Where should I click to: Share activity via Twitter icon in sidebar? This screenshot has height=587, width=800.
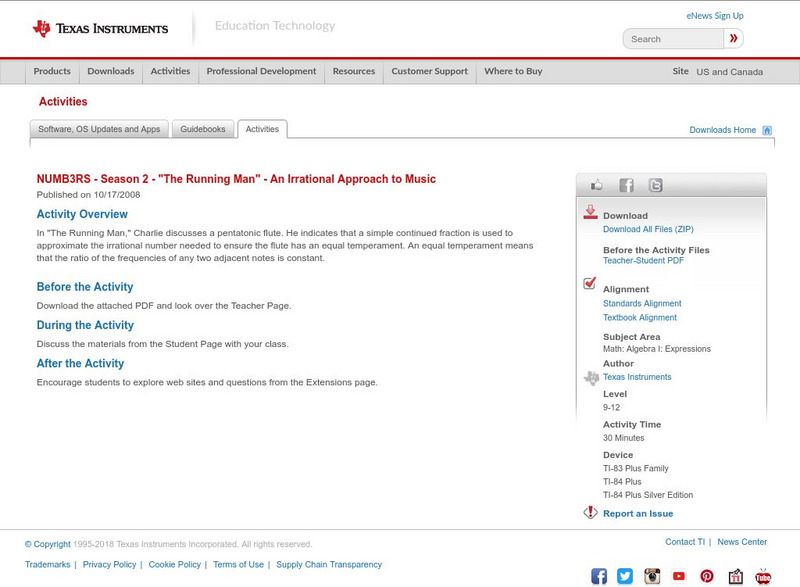pos(656,185)
